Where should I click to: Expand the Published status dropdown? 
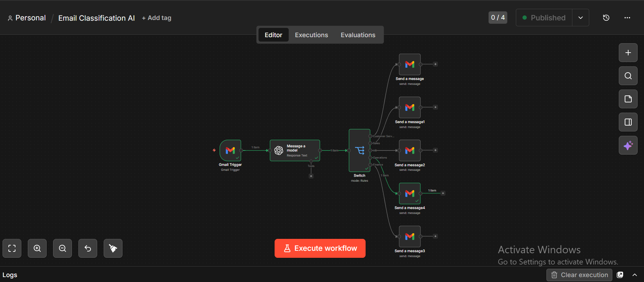coord(581,18)
